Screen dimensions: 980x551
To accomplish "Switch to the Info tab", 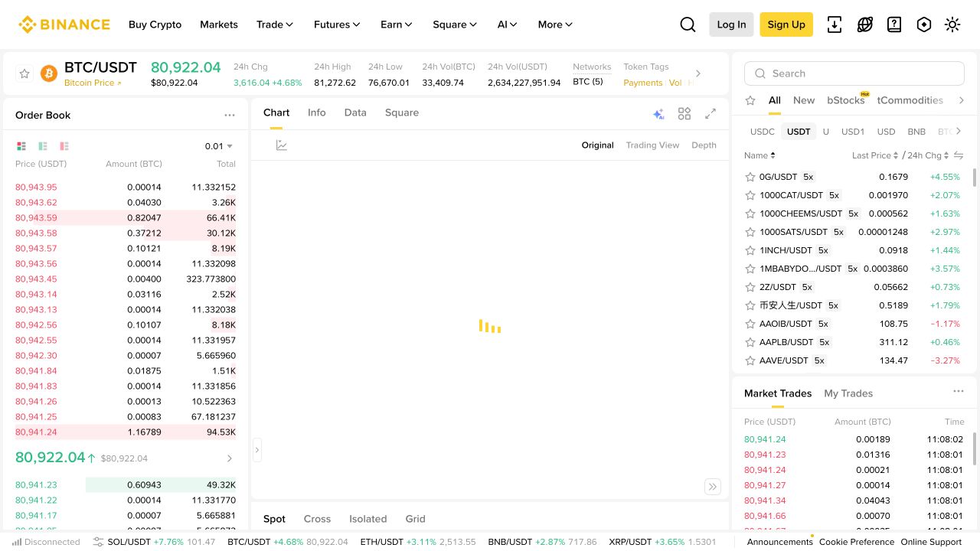I will (317, 112).
